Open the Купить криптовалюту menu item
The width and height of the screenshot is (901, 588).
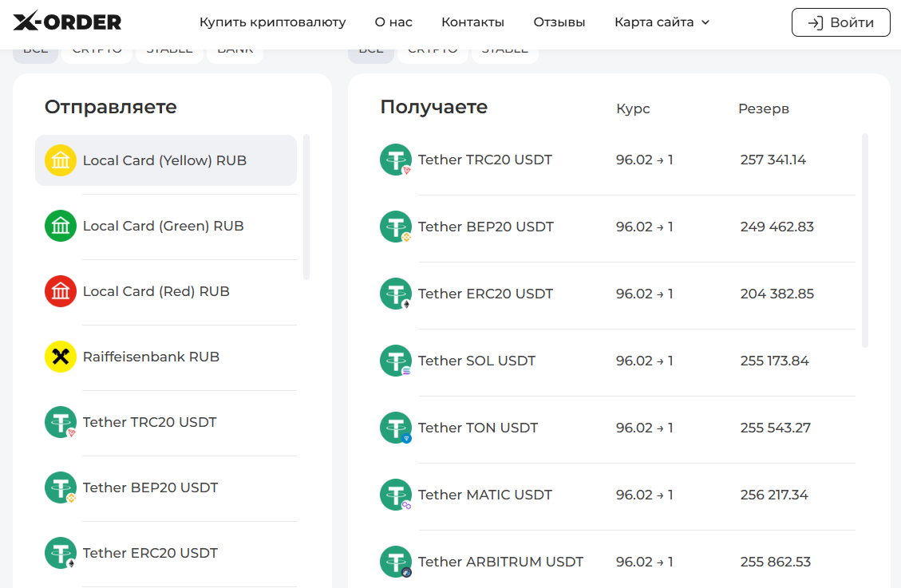tap(272, 22)
